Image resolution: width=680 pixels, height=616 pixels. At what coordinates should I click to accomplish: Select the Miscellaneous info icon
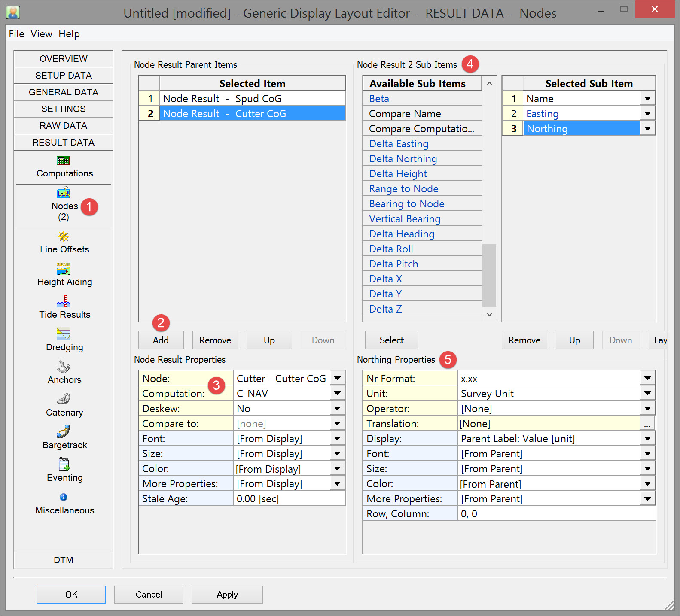coord(64,497)
